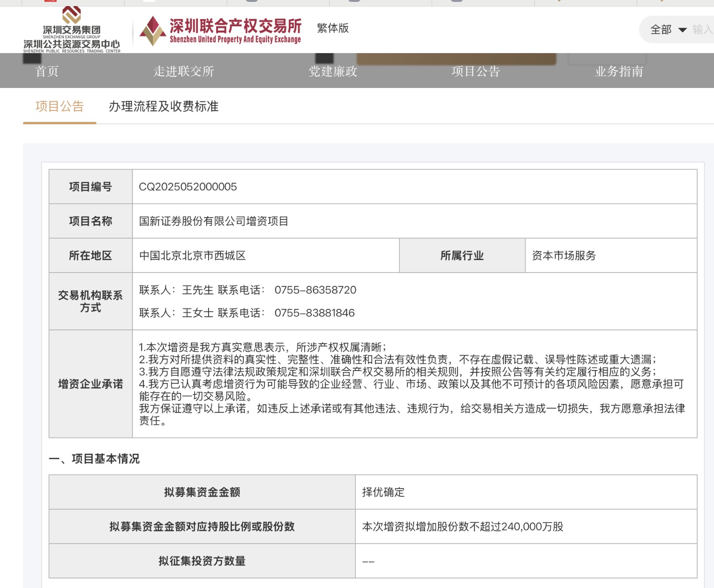
Task: Select the highlighted 项目公告 tab
Action: 60,106
